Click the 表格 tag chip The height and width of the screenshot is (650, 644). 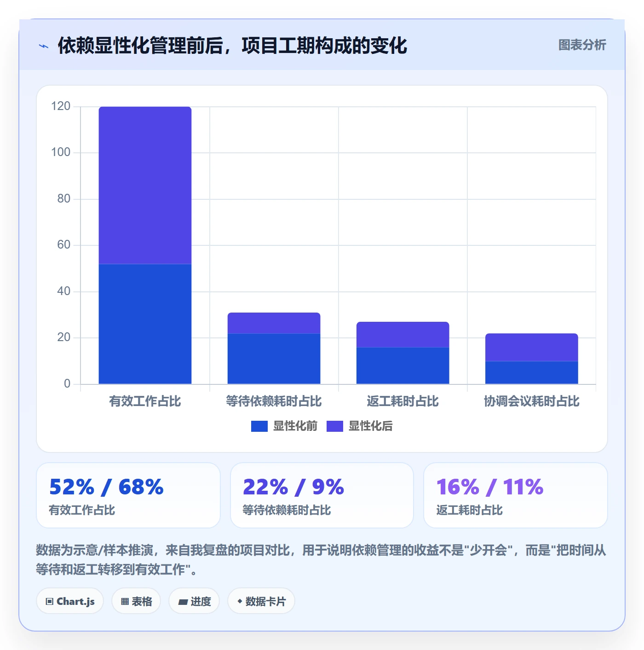pos(136,601)
